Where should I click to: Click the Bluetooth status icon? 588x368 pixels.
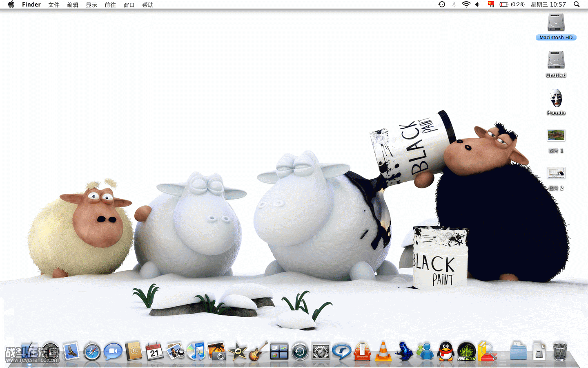[x=454, y=4]
